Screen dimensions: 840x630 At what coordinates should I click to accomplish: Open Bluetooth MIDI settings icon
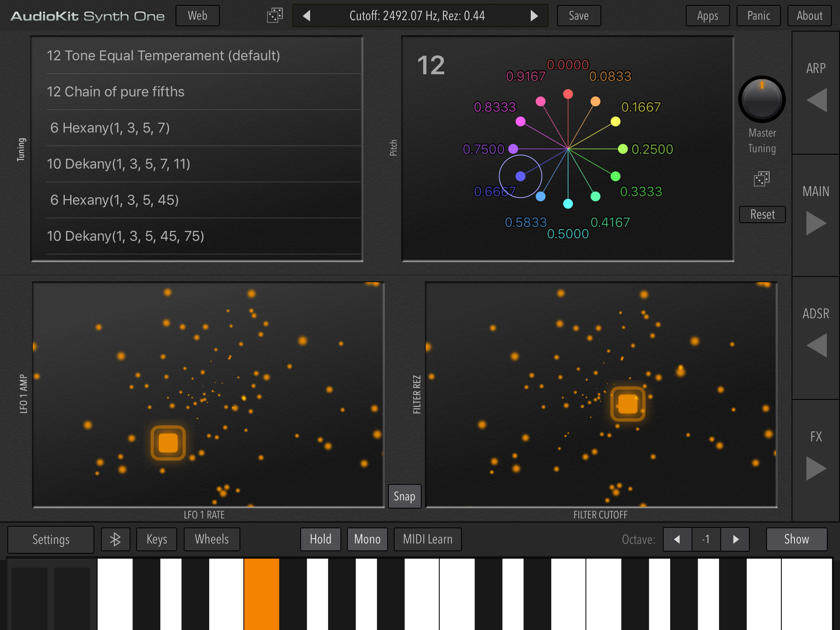(x=115, y=539)
